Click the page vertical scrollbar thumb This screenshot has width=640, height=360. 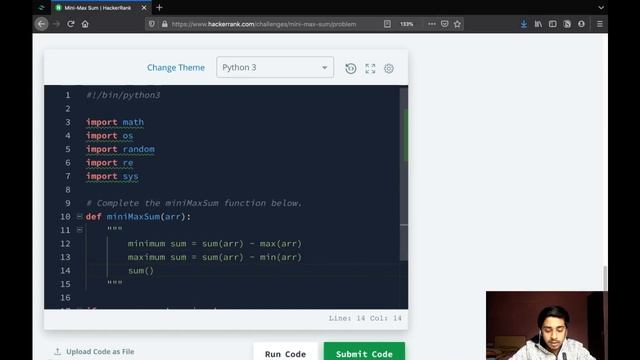[605, 278]
